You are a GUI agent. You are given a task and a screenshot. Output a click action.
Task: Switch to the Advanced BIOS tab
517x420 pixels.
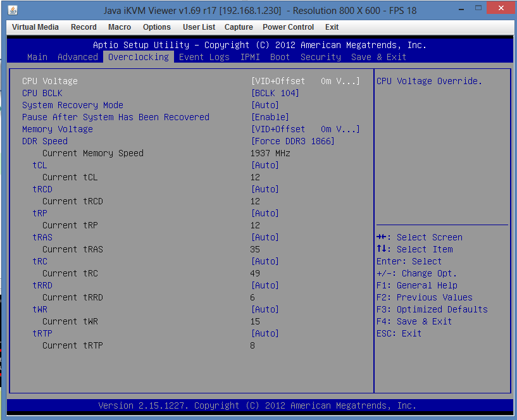(x=78, y=57)
